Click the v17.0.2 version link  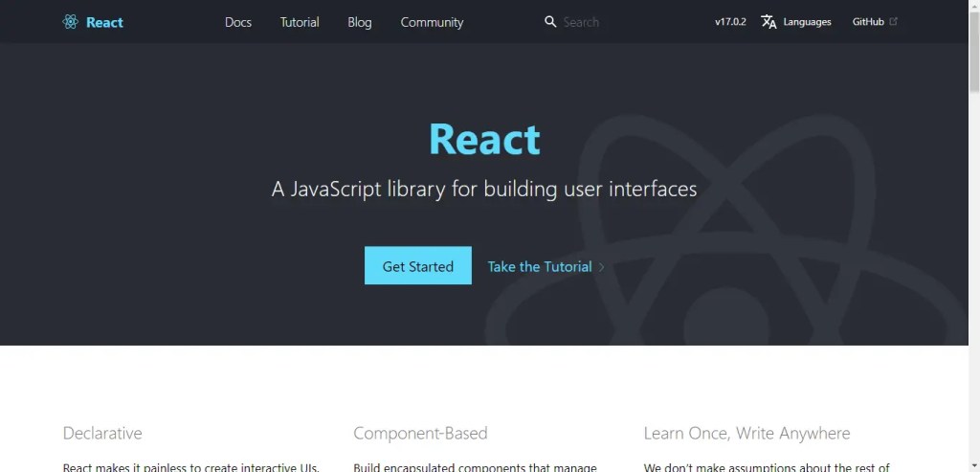[730, 22]
